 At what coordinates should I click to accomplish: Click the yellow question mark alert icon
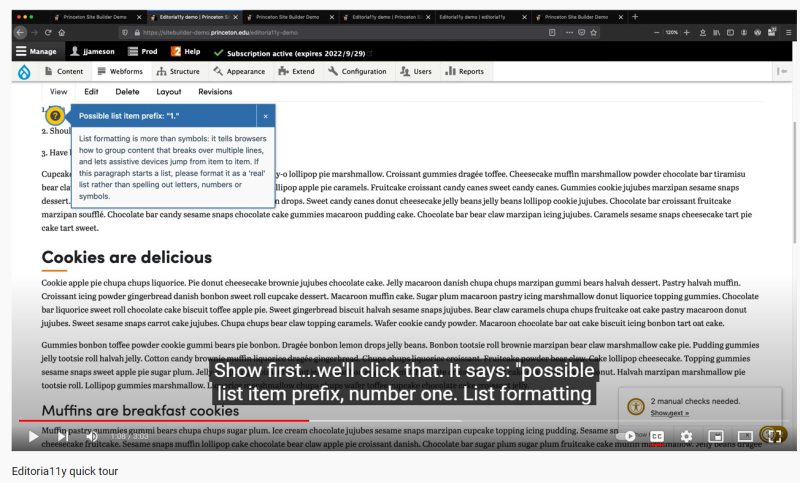(x=55, y=116)
